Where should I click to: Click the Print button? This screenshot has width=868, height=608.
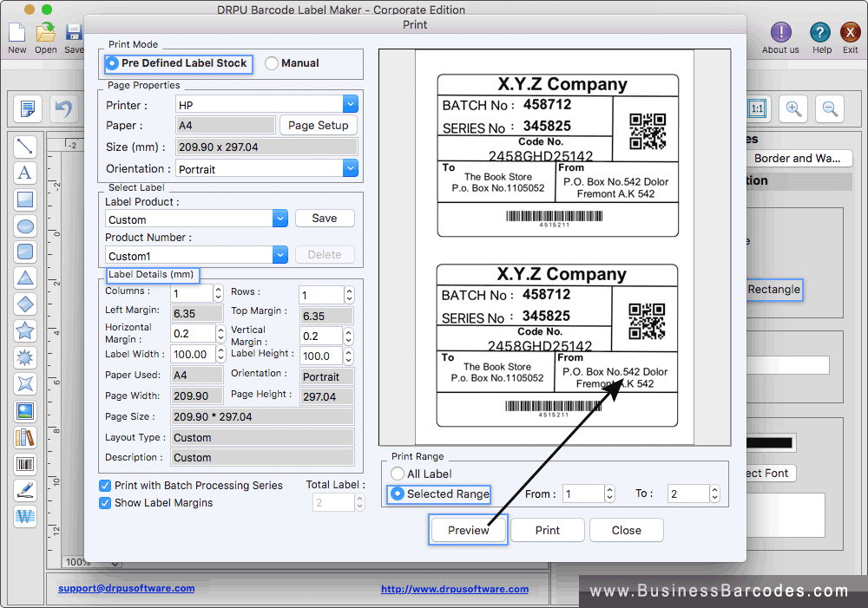click(x=548, y=530)
